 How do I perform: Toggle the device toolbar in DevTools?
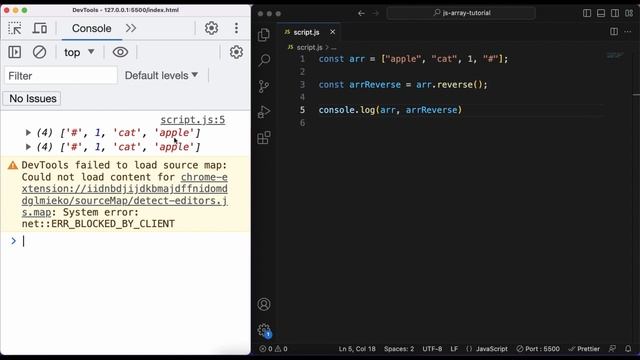(40, 28)
